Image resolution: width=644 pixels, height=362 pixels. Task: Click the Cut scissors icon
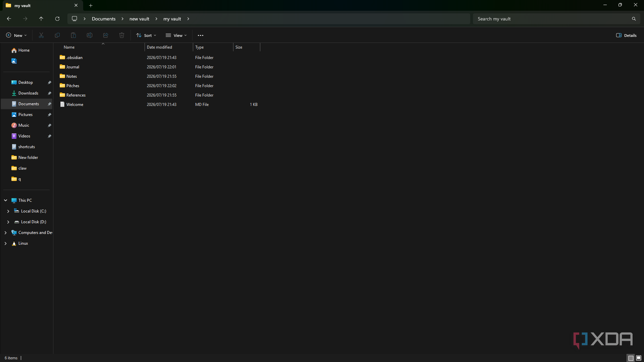pos(41,35)
